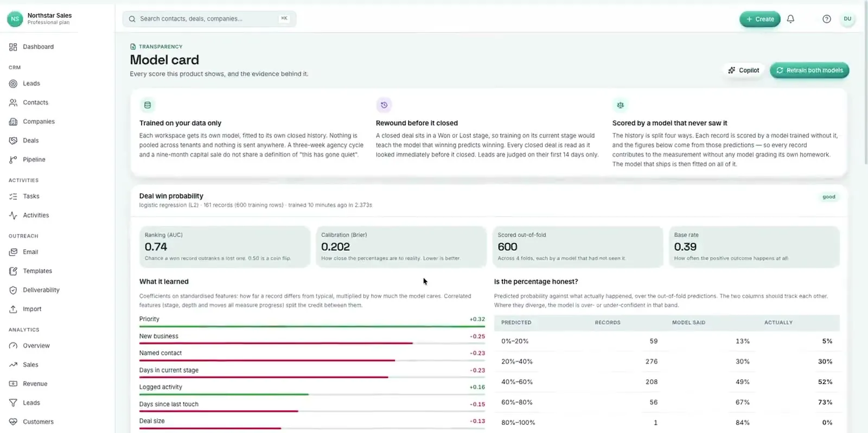Click the "good" status badge

pyautogui.click(x=828, y=197)
